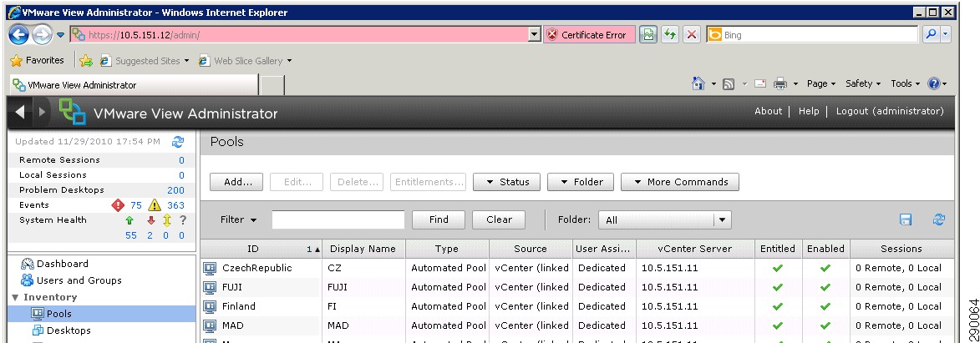Open recent pages dropdown beside Forward button
The height and width of the screenshot is (343, 980).
pyautogui.click(x=61, y=35)
